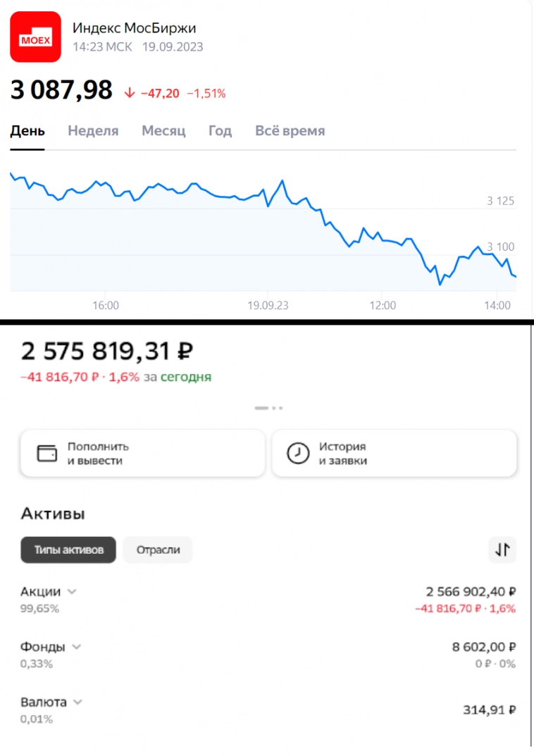This screenshot has height=756, width=534.
Task: Click the wallet icon on Пополнить card
Action: pyautogui.click(x=46, y=453)
